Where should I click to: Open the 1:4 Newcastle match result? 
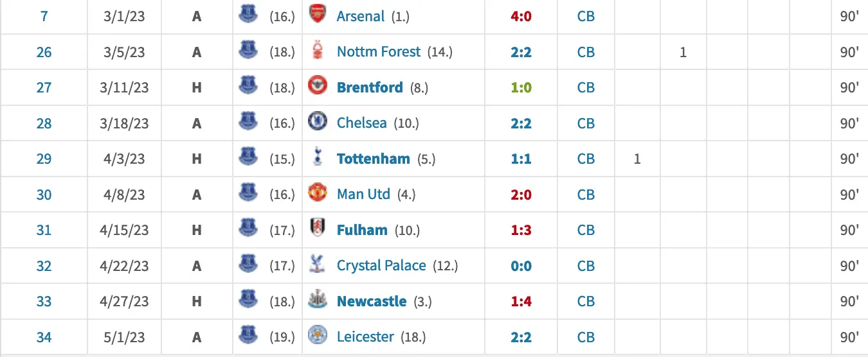[521, 302]
